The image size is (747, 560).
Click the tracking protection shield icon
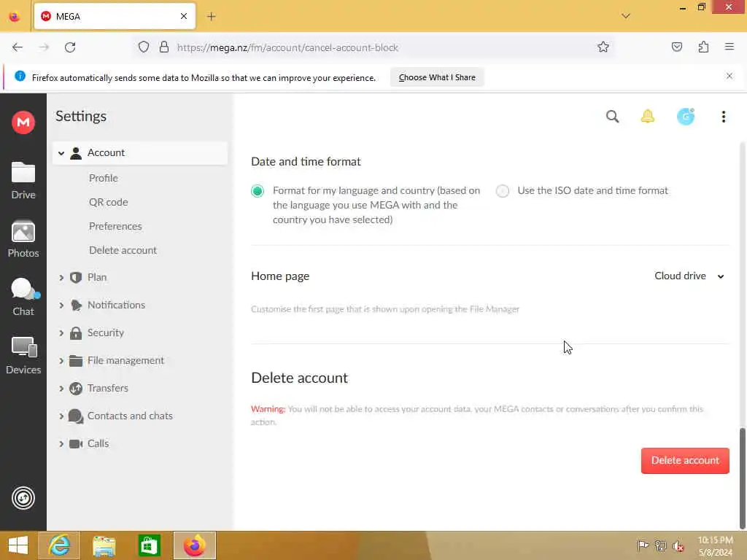(144, 47)
